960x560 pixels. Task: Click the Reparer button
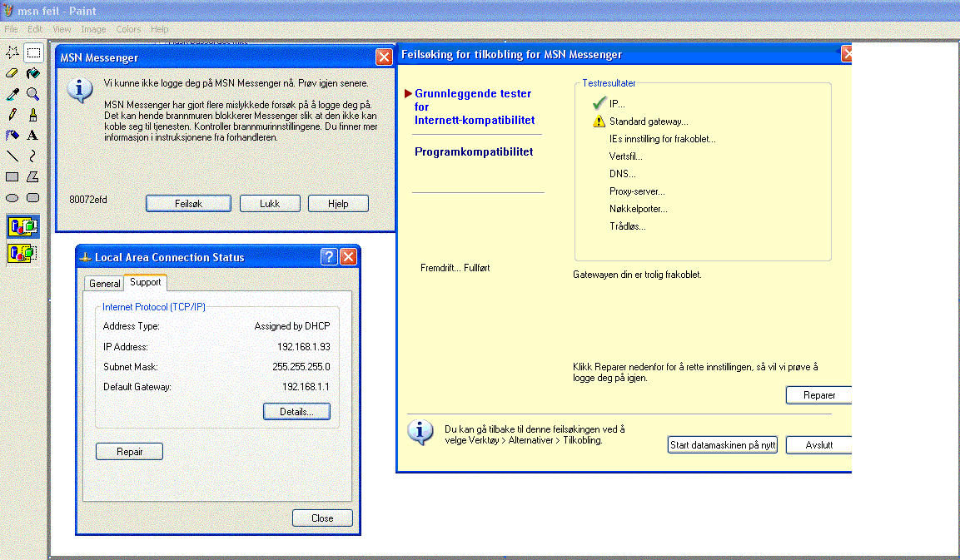click(818, 395)
